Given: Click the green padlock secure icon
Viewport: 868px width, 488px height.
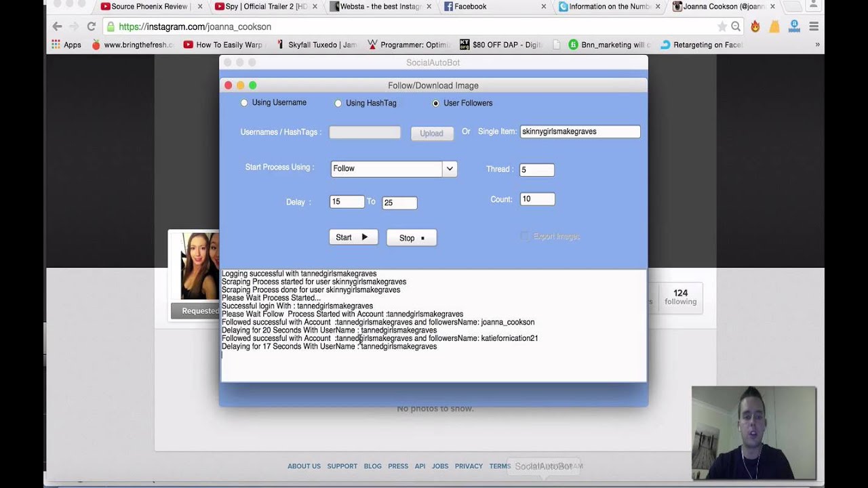Looking at the screenshot, I should click(111, 26).
